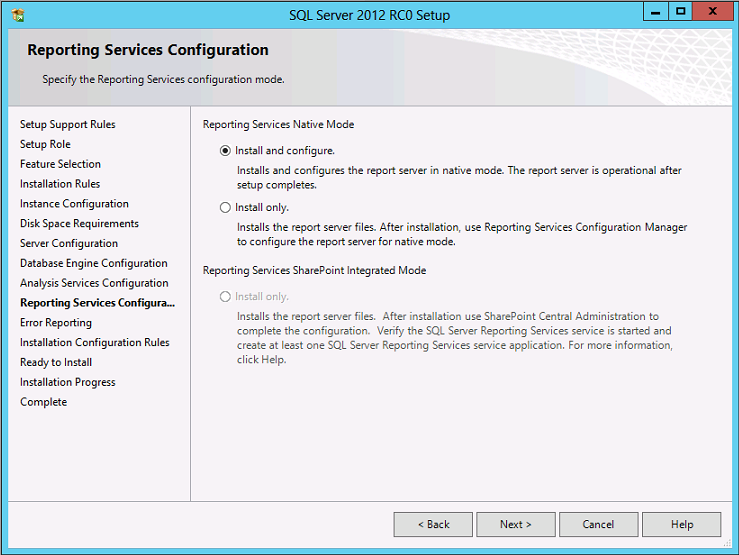
Task: Select Analysis Services Configuration step
Action: 94,283
